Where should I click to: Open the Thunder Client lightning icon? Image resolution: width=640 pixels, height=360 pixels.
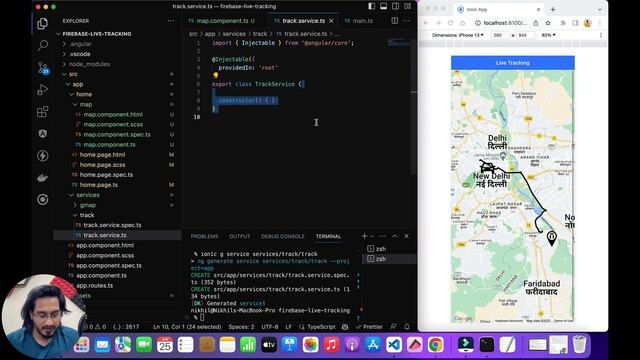[42, 156]
